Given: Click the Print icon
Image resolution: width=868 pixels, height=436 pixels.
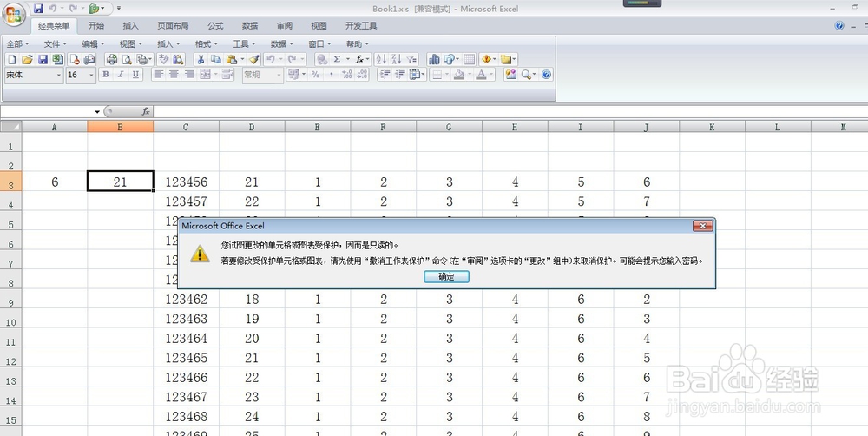Looking at the screenshot, I should click(112, 59).
